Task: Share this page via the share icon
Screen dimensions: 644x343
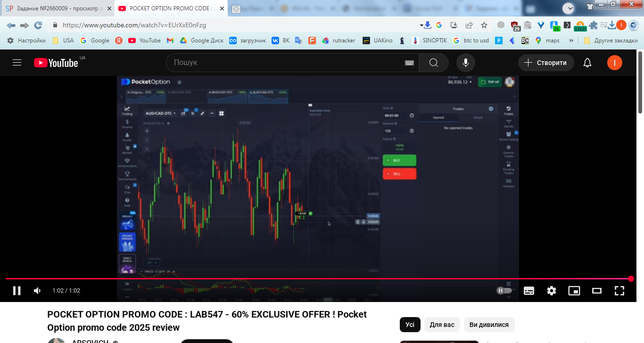Action: point(469,25)
